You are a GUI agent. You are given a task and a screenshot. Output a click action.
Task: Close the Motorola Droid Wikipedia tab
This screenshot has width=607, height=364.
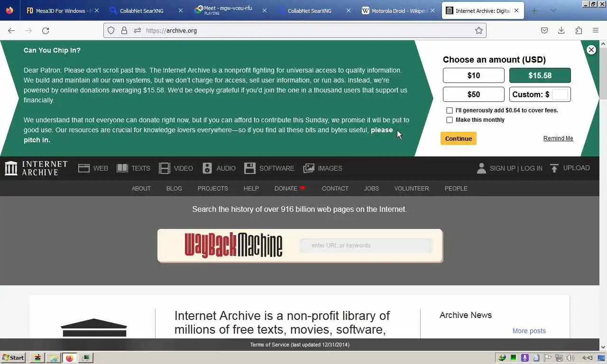432,10
